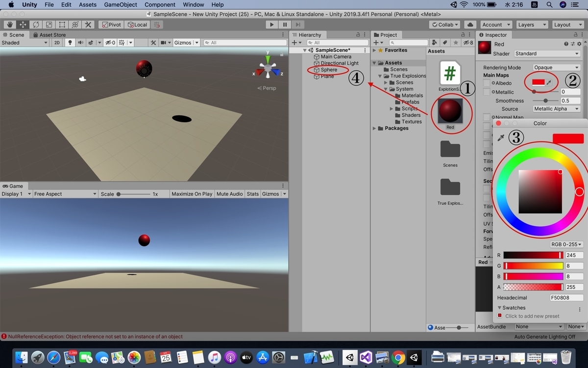Image resolution: width=588 pixels, height=368 pixels.
Task: Toggle the Hierarchy lock icon
Action: coord(358,35)
